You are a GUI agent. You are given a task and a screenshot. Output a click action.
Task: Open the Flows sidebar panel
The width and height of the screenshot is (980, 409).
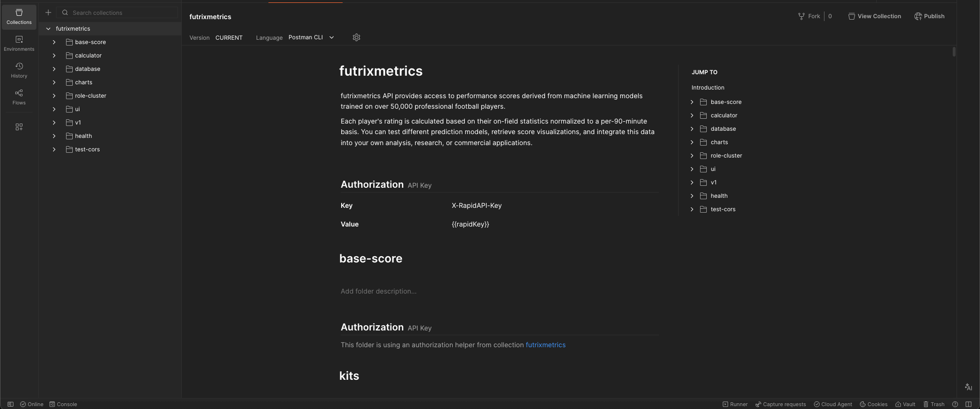point(19,97)
